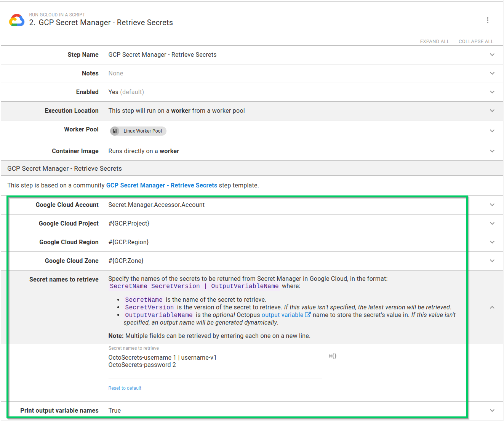
Task: Expand the Google Cloud Project row
Action: (492, 223)
